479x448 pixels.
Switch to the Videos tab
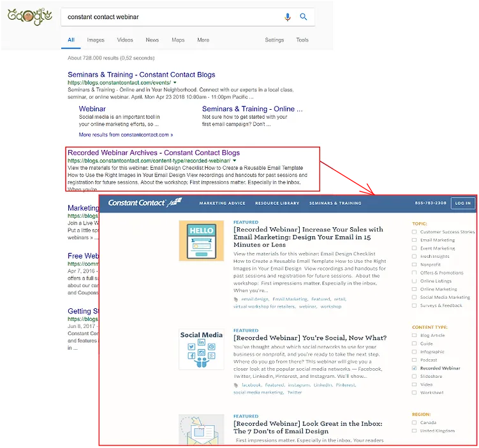(125, 40)
